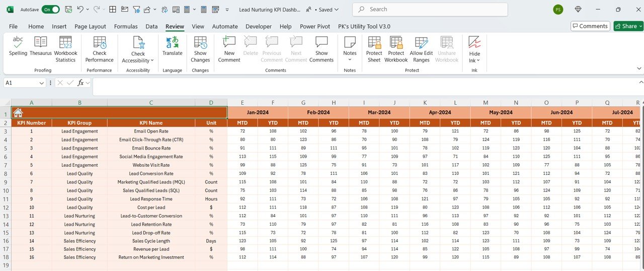This screenshot has width=644, height=271.
Task: Click Protect Sheet
Action: pos(374,49)
